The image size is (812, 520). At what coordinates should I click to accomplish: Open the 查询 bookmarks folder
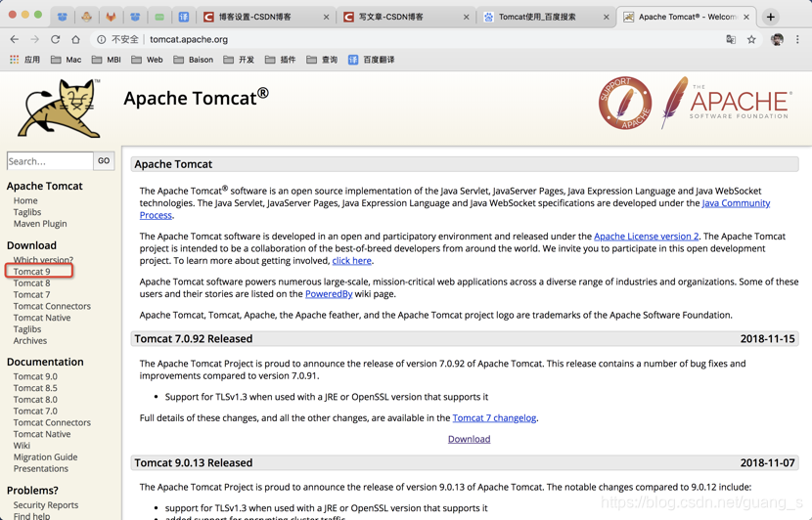(x=322, y=60)
